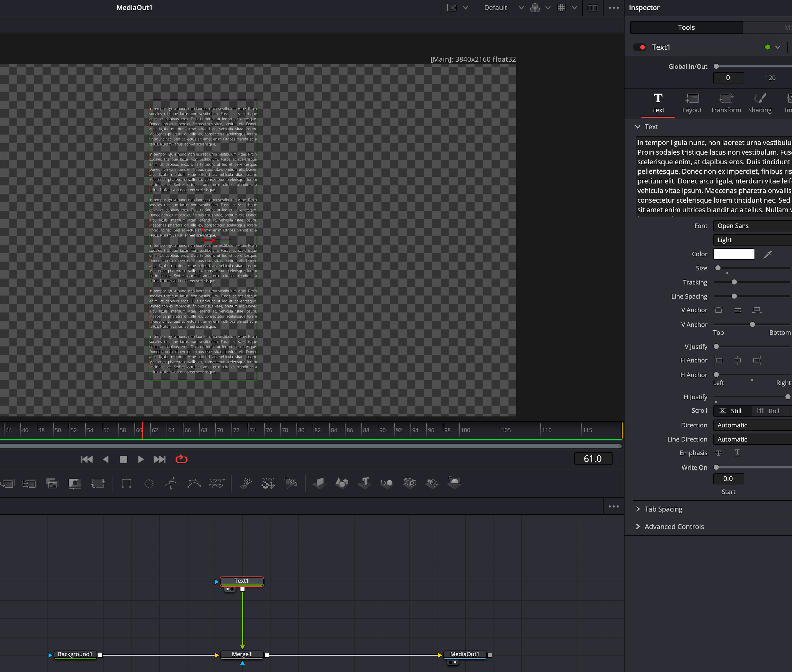Open the font style dropdown showing Light
The width and height of the screenshot is (792, 672).
pos(752,240)
